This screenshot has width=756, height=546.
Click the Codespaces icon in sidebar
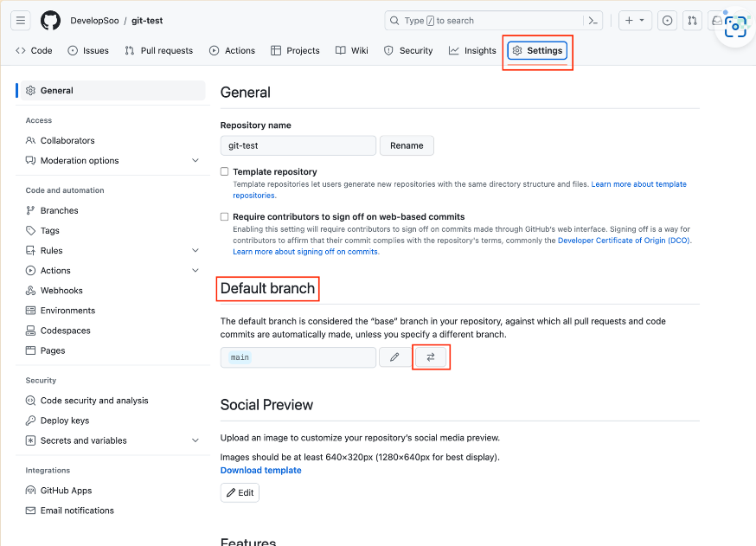coord(30,331)
